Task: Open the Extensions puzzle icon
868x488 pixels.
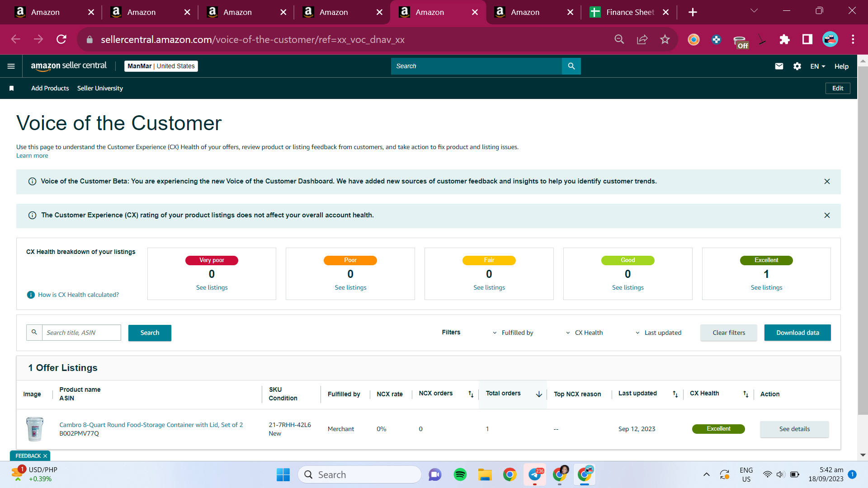Action: click(784, 40)
